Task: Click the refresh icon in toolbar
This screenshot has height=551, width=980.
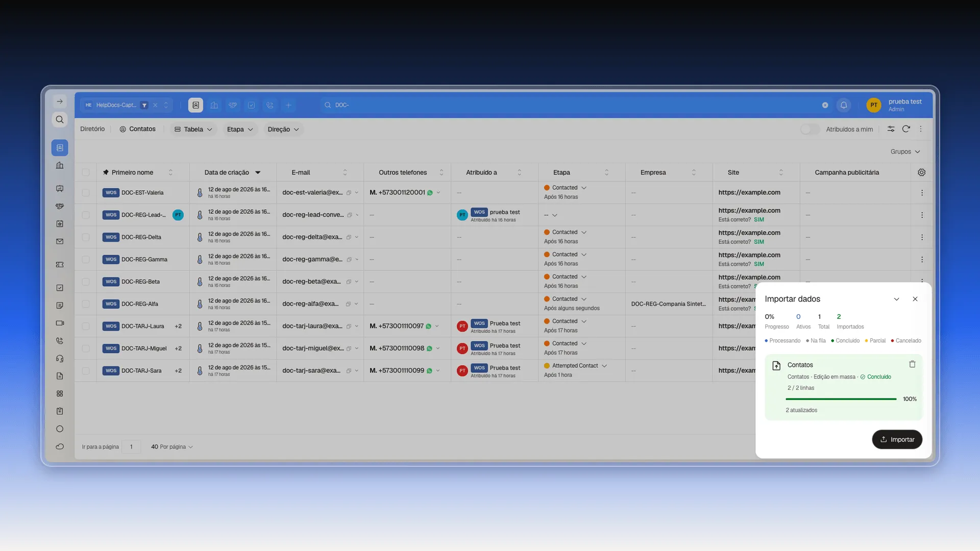Action: [x=906, y=129]
